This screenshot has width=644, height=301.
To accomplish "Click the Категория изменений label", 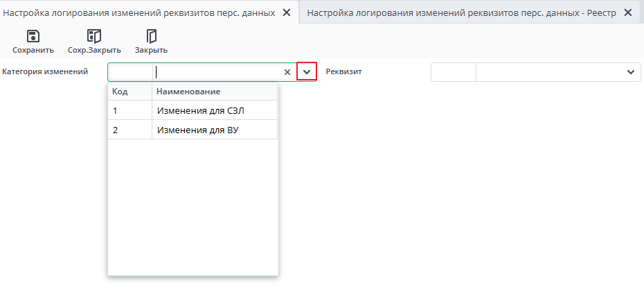I will [45, 71].
